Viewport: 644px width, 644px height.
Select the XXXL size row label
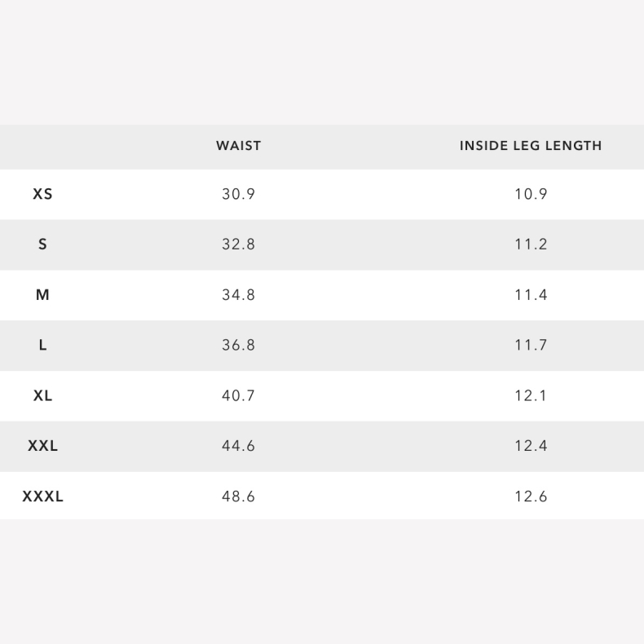click(x=42, y=496)
